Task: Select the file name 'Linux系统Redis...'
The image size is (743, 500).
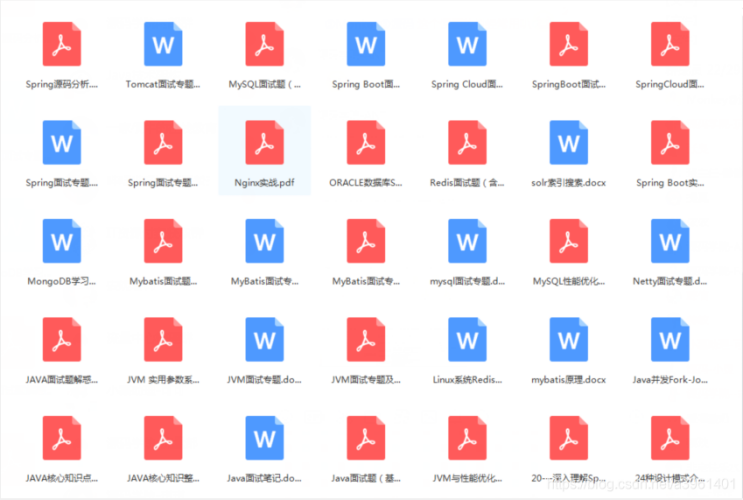Action: (x=467, y=380)
